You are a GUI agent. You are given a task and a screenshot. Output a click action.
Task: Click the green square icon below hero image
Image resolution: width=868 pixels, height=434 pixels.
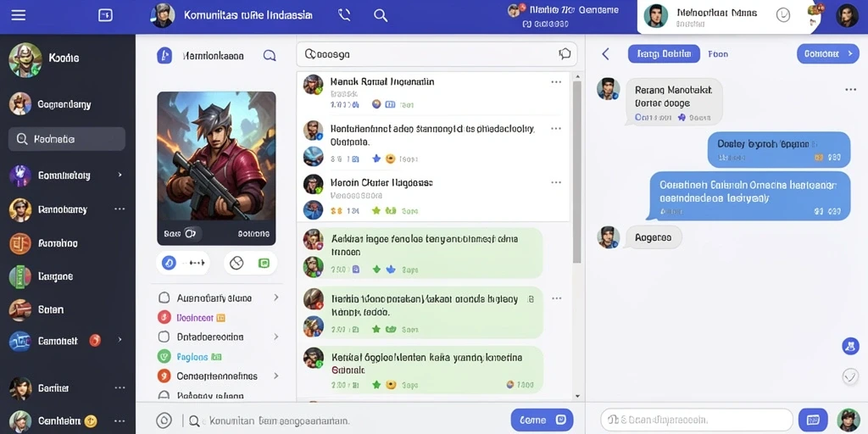click(264, 263)
